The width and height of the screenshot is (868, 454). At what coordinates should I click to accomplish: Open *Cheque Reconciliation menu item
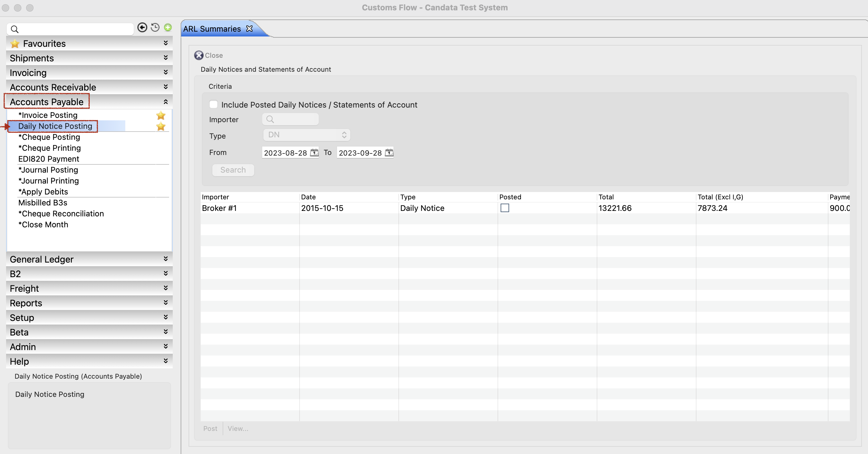click(61, 214)
